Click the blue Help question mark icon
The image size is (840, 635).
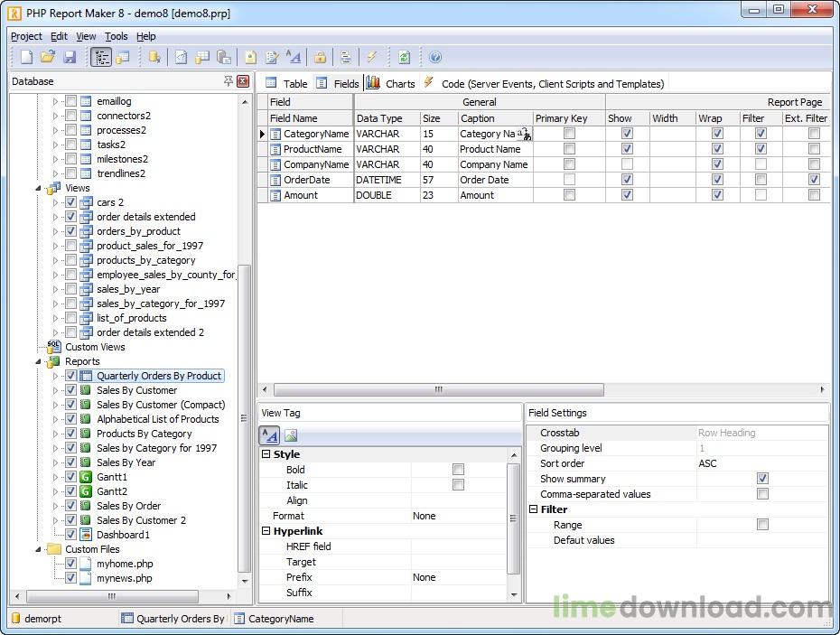point(434,58)
